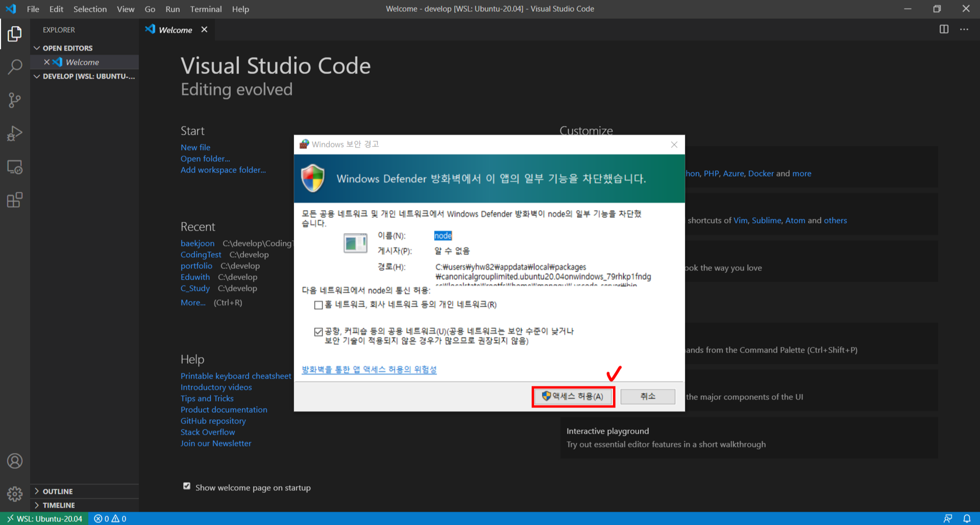Open the Terminal menu

click(206, 9)
